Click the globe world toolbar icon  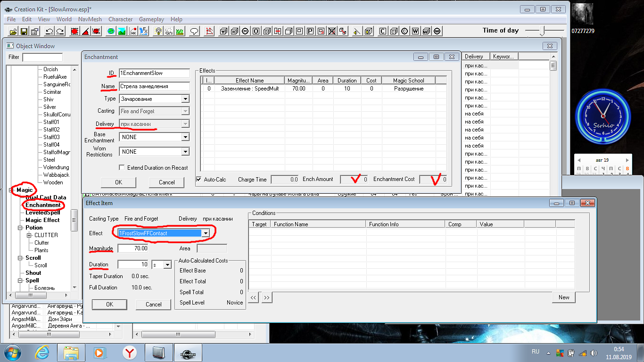coord(111,32)
